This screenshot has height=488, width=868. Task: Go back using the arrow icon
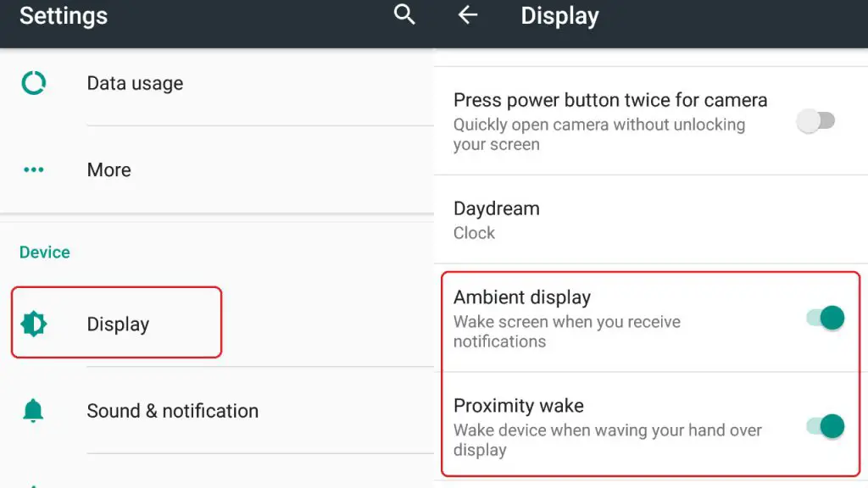468,15
